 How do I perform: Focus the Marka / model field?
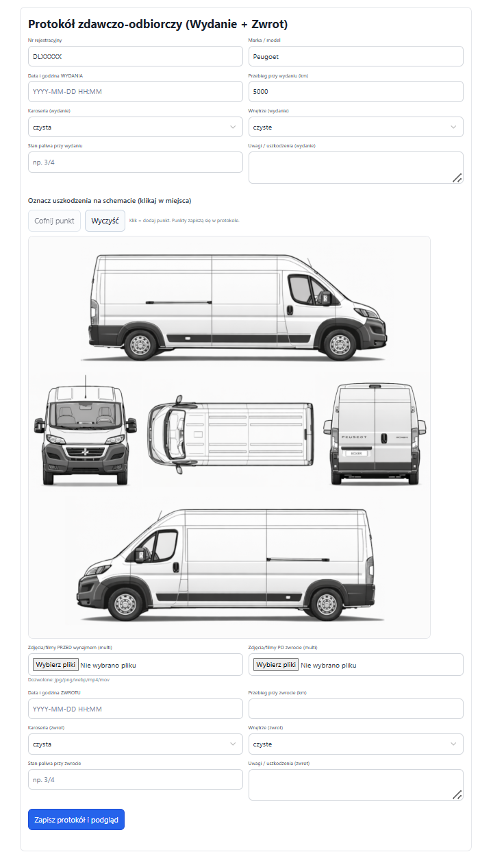[356, 56]
